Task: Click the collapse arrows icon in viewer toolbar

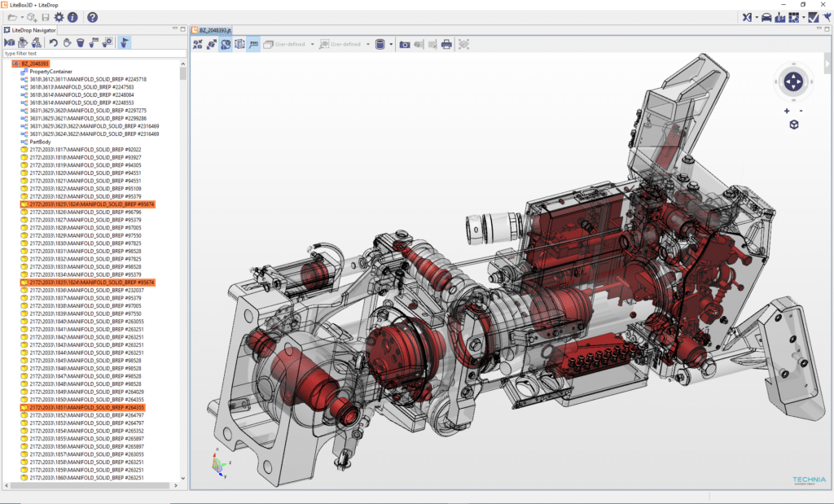Action: point(198,44)
